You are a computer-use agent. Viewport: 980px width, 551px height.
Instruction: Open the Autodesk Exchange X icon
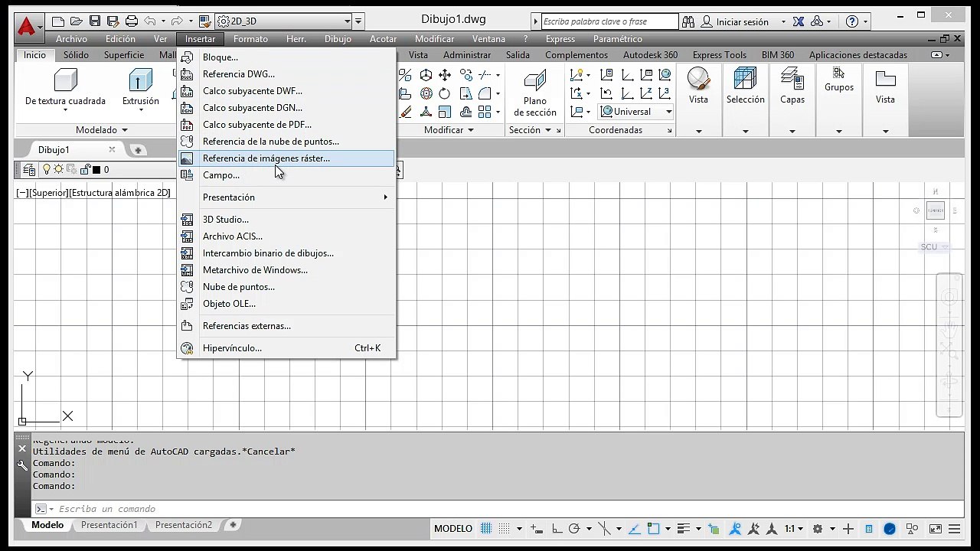tap(799, 21)
